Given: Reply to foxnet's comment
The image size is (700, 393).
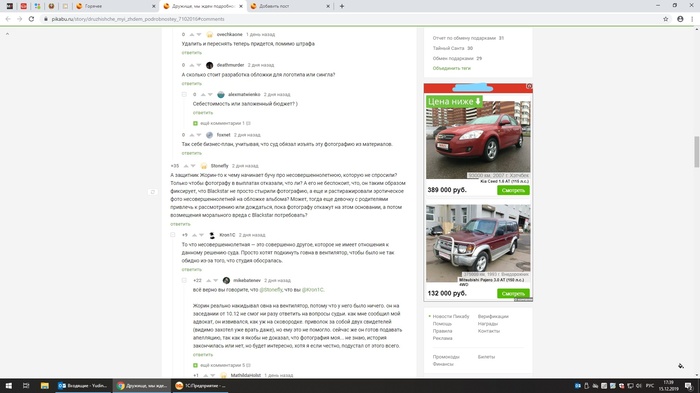Looking at the screenshot, I should click(192, 153).
